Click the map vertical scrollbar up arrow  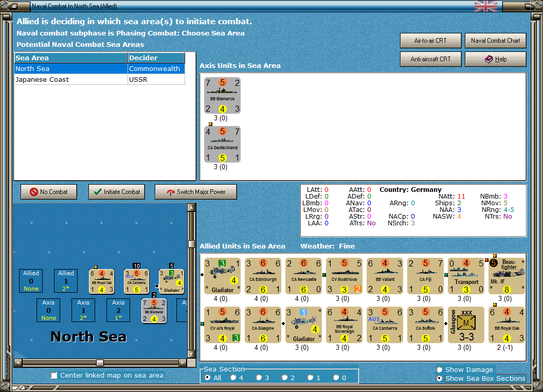(191, 207)
